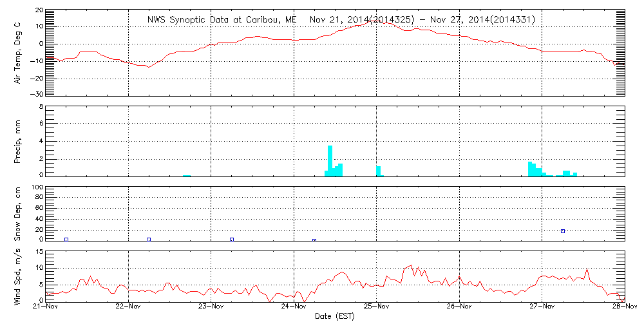The height and width of the screenshot is (322, 644).
Task: Click the precipitation bar at 25-Nov
Action: 379,171
